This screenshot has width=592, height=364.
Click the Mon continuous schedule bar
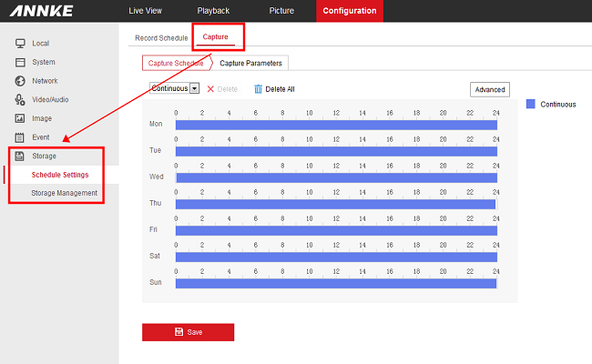336,125
